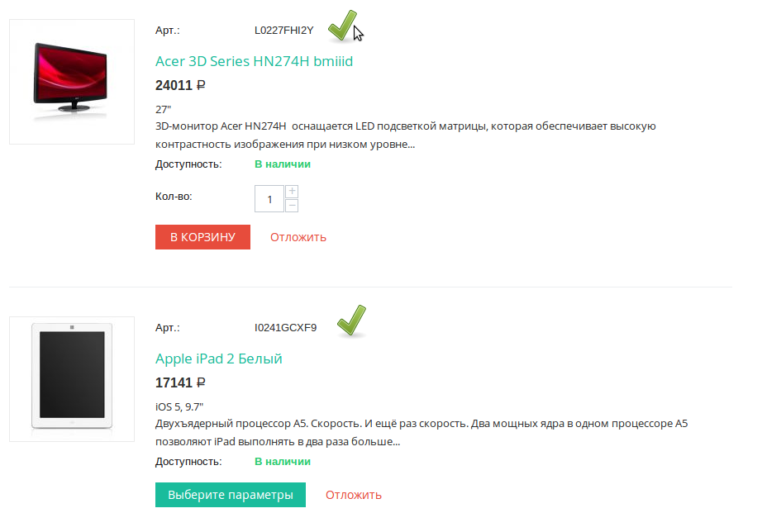Open the Acer monitor product thumbnail
Image resolution: width=762 pixels, height=532 pixels.
71,82
